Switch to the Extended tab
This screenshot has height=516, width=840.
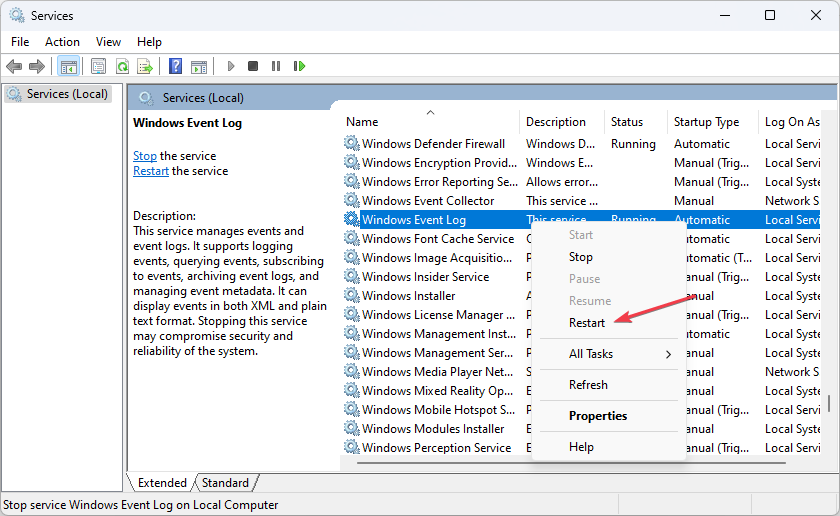point(162,483)
